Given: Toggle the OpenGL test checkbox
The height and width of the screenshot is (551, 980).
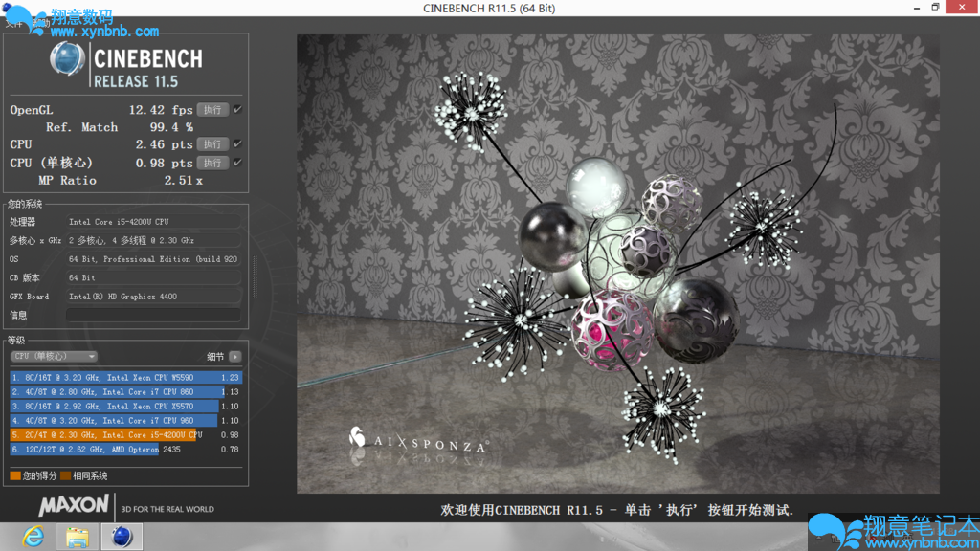Looking at the screenshot, I should coord(237,109).
